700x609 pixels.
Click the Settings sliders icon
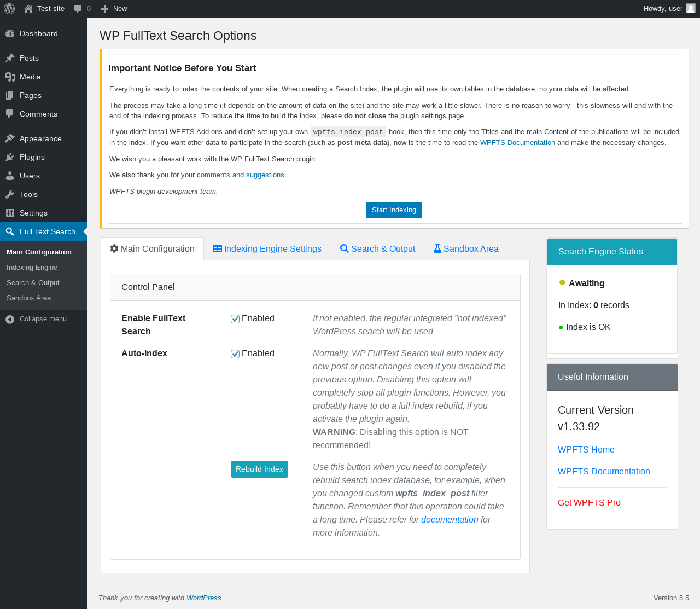(10, 213)
